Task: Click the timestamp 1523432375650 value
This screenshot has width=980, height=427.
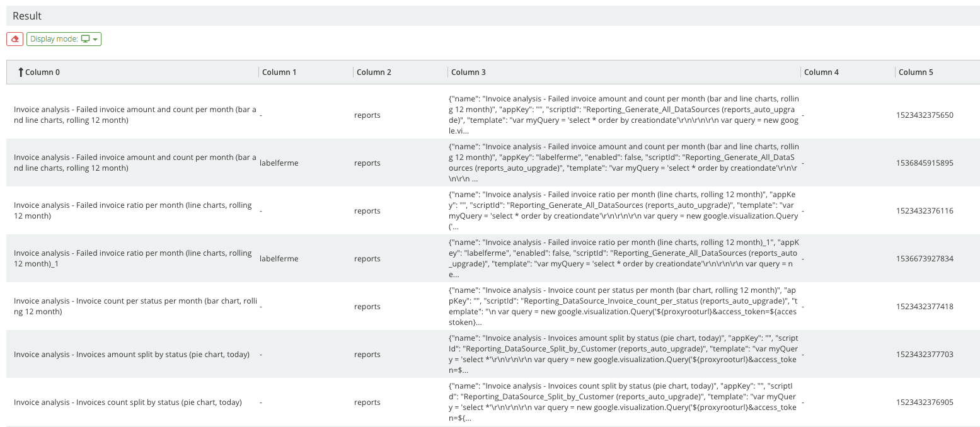Action: point(924,115)
